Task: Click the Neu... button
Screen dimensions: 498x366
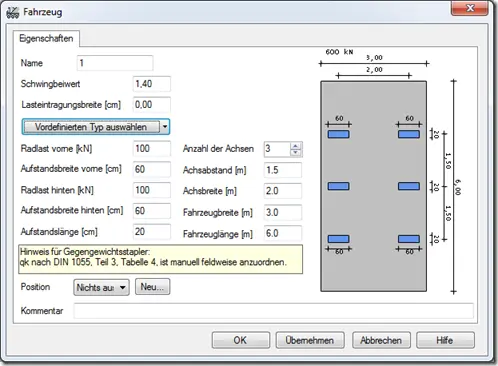Action: [x=152, y=287]
